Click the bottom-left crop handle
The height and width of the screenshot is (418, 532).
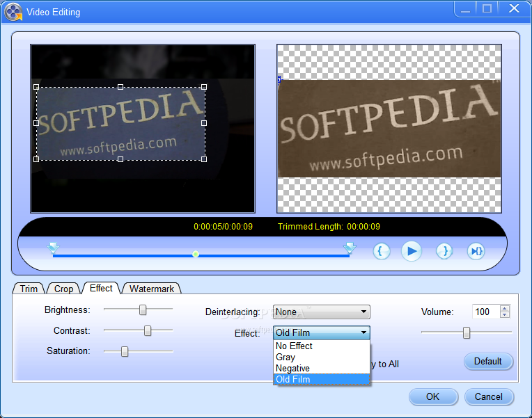(36, 159)
